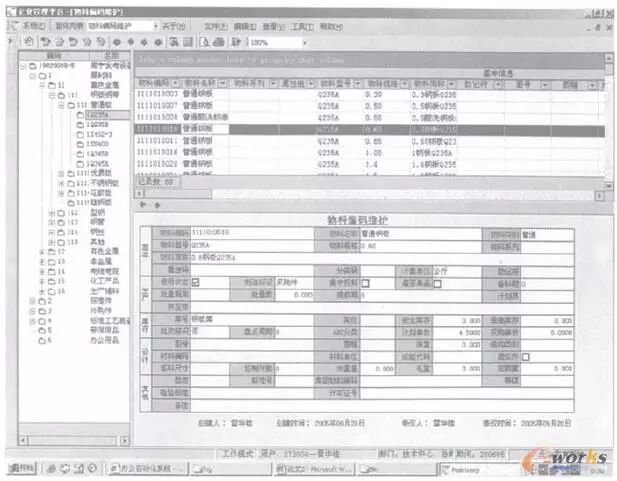
Task: Expand the 外购件 node numbered 3
Action: (x=33, y=311)
